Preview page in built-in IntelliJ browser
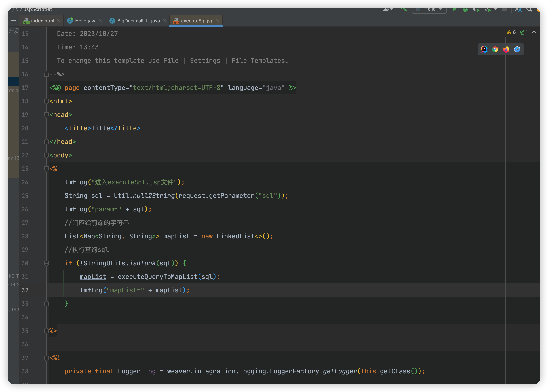The height and width of the screenshot is (392, 548). point(484,49)
